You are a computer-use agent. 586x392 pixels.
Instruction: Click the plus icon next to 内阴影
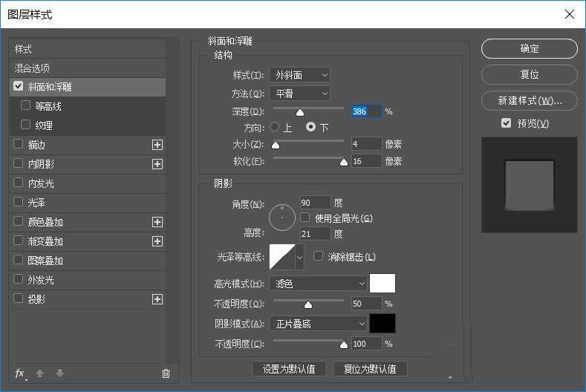click(157, 164)
